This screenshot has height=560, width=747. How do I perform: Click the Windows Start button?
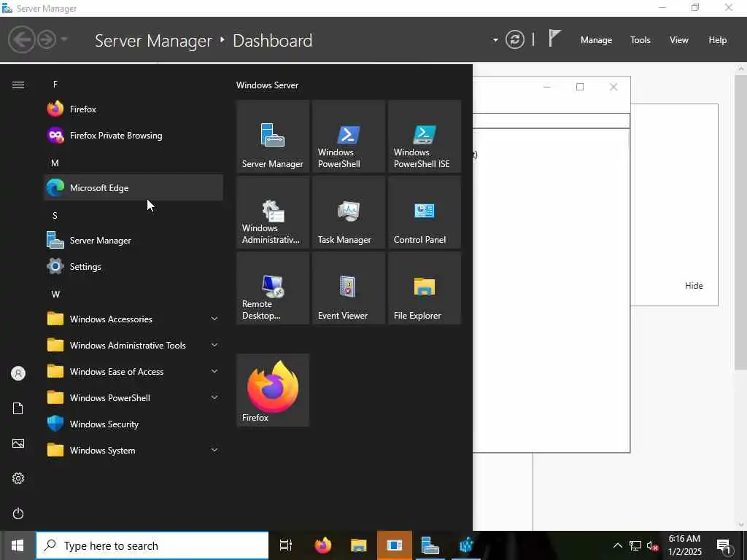coord(18,545)
